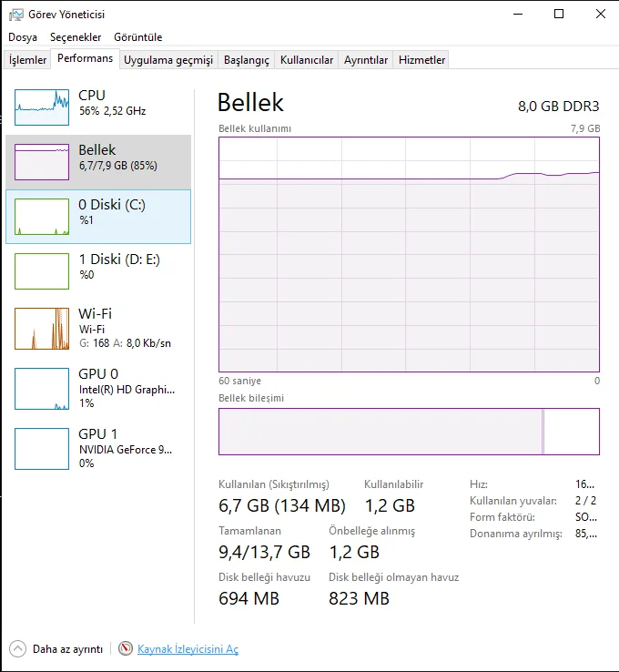Open the Görüntüle menu
This screenshot has height=672, width=619.
[x=138, y=37]
